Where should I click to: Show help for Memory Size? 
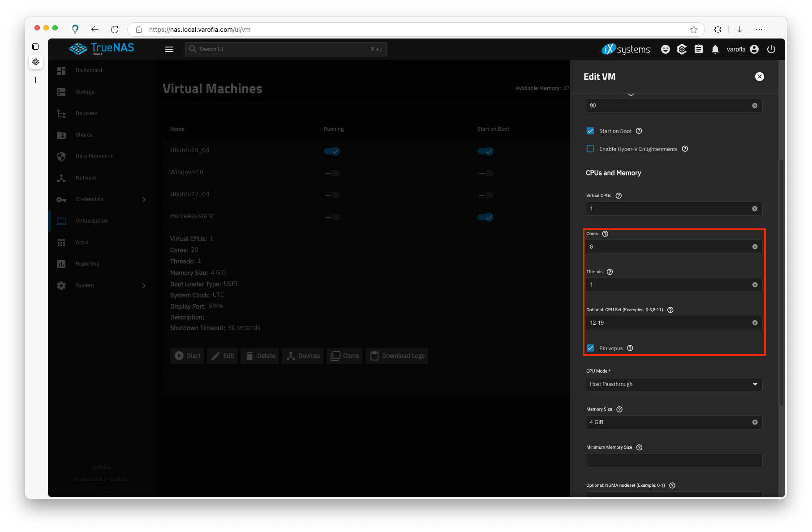pyautogui.click(x=619, y=409)
